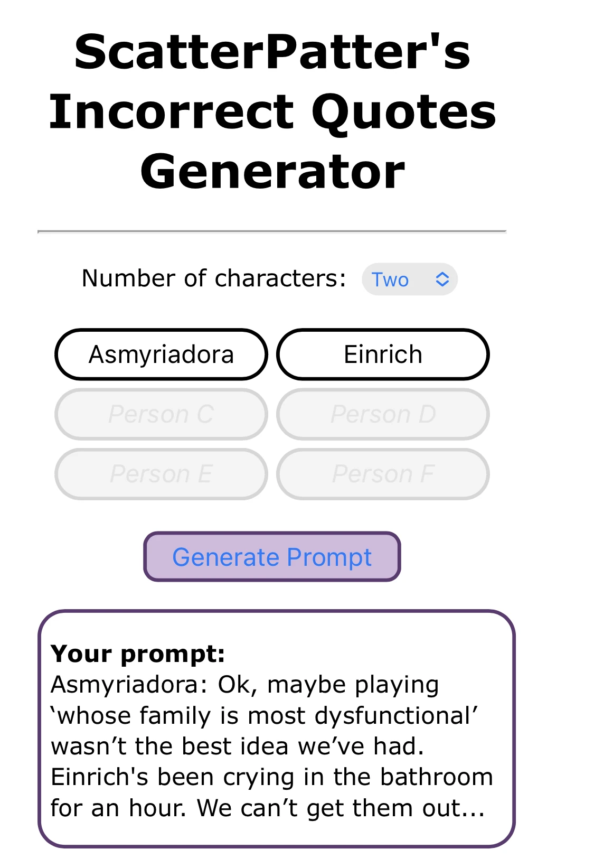Screen dimensions: 594x868
Task: Click the up-down chevron icon beside Two
Action: coord(442,279)
